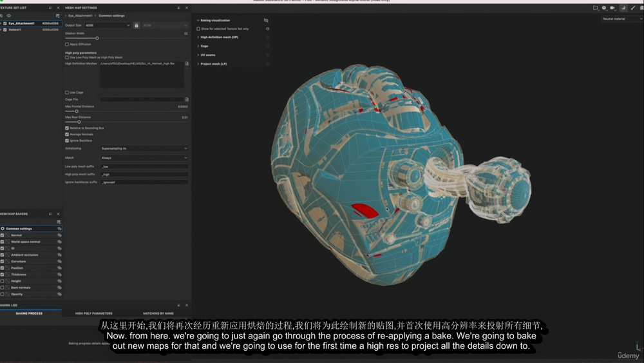Adjust Max Rear Distance slider handle

[79, 122]
